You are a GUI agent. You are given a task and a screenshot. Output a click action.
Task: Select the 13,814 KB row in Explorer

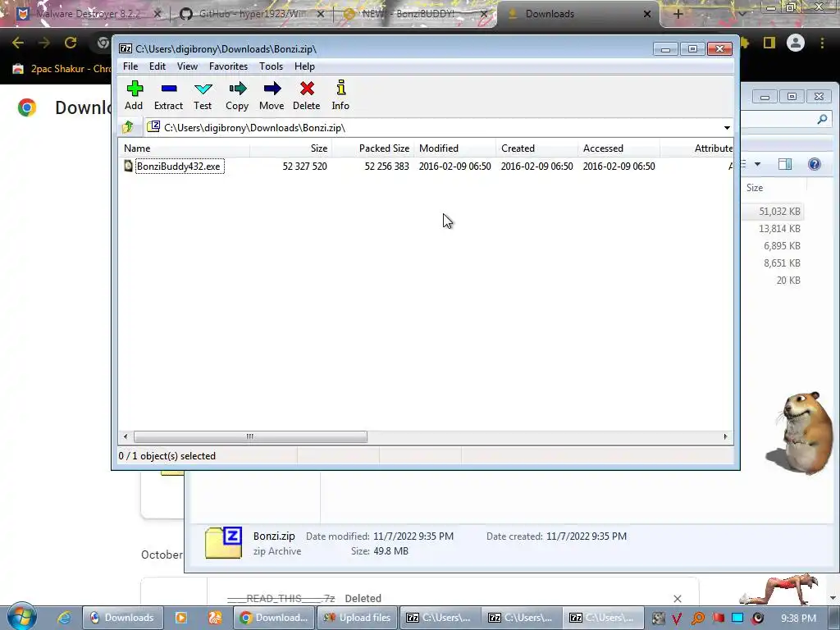tap(773, 229)
